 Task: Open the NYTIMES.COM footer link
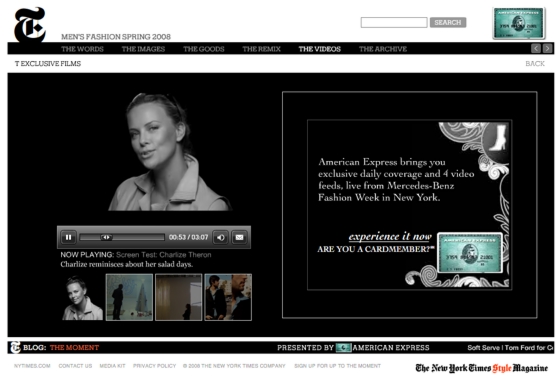32,366
